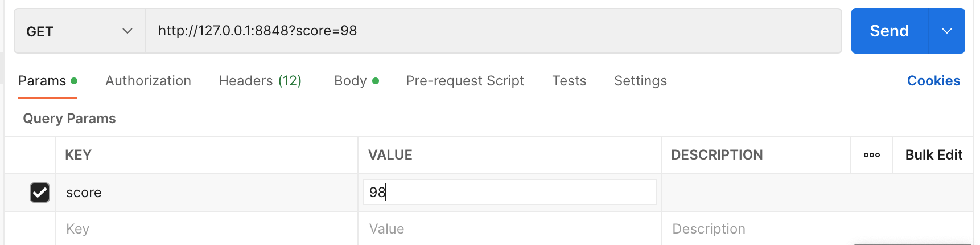This screenshot has height=245, width=980.
Task: Send the request
Action: click(x=890, y=31)
